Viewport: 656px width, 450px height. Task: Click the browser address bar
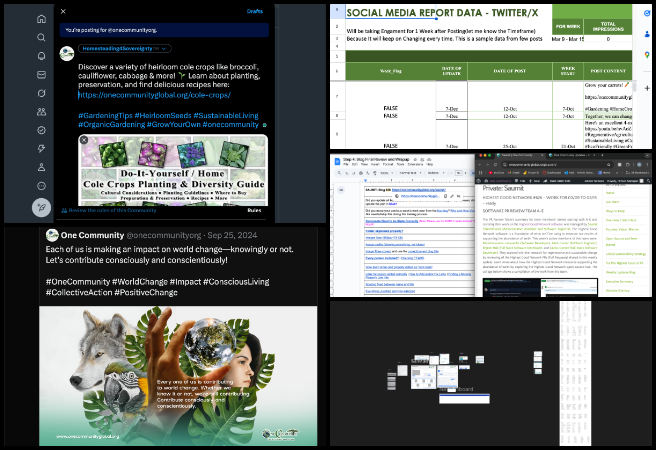[x=556, y=165]
